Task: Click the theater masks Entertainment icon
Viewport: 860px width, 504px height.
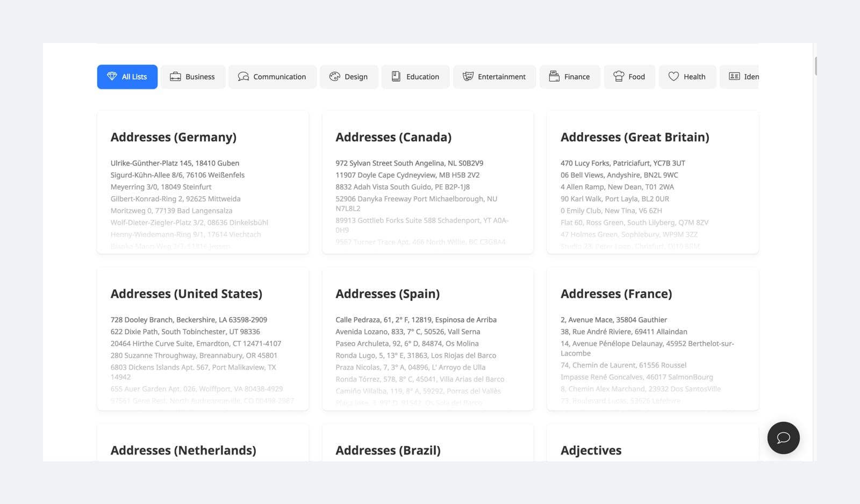Action: tap(467, 76)
